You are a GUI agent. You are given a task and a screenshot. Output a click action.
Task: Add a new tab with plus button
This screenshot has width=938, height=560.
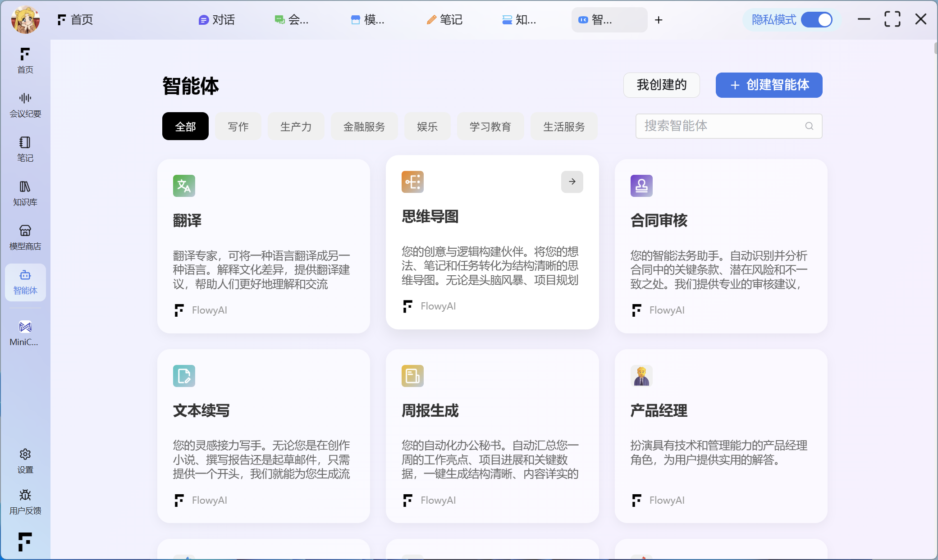pos(659,20)
